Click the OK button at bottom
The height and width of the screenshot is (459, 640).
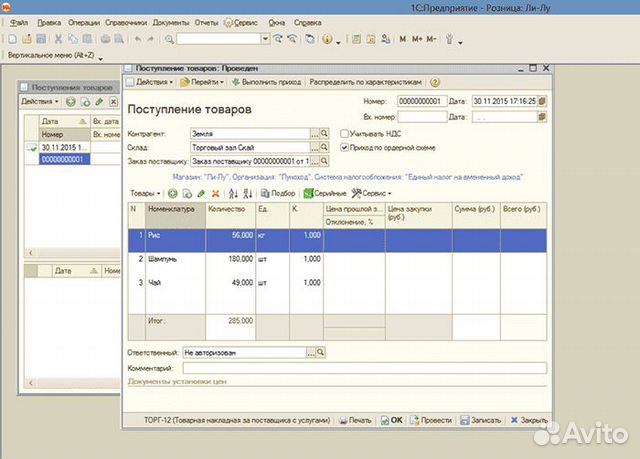pos(392,420)
